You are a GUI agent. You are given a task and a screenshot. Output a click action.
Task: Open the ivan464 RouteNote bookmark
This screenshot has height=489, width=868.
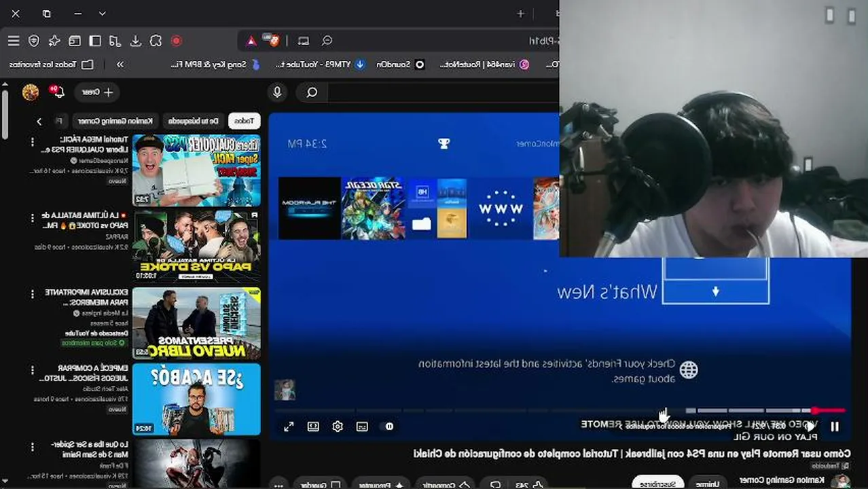(485, 65)
